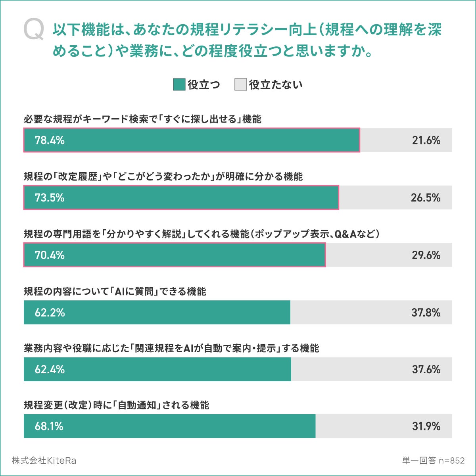Click the 株式会社KiteRa footer text
The width and height of the screenshot is (476, 476).
pyautogui.click(x=44, y=461)
